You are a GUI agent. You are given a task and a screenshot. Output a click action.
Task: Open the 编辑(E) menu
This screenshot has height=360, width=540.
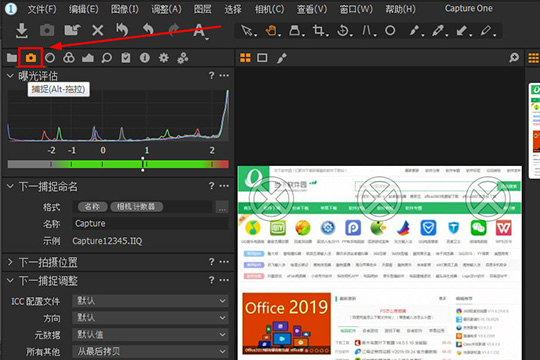coord(83,9)
